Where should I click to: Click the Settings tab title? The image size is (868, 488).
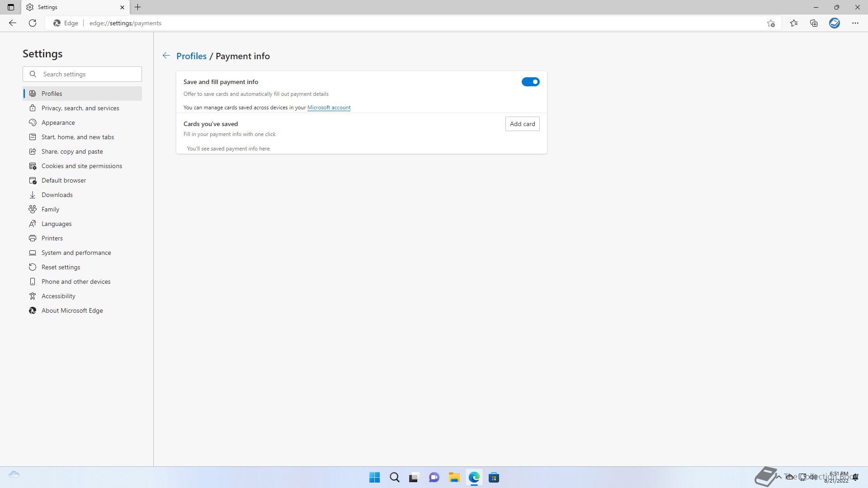(x=47, y=7)
